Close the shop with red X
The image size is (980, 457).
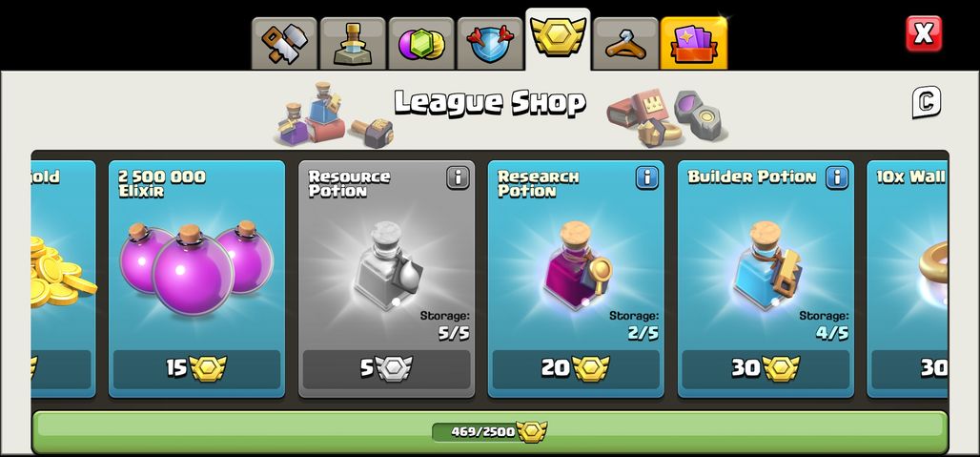pyautogui.click(x=923, y=33)
